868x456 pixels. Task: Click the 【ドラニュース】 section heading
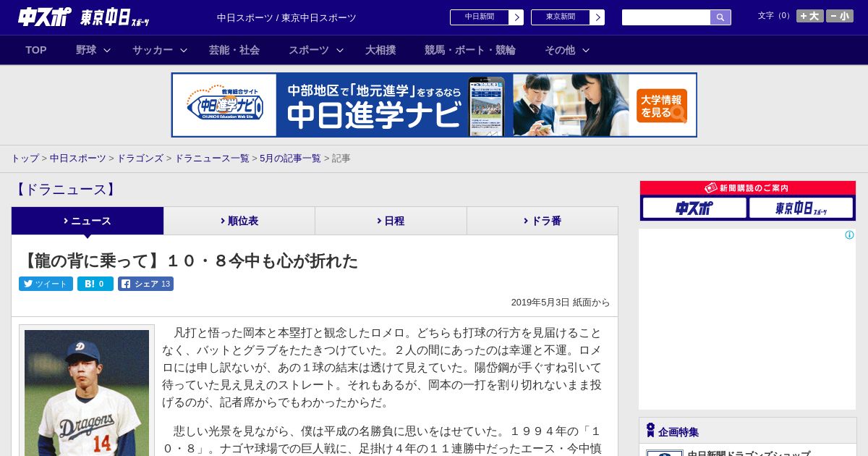click(x=64, y=190)
